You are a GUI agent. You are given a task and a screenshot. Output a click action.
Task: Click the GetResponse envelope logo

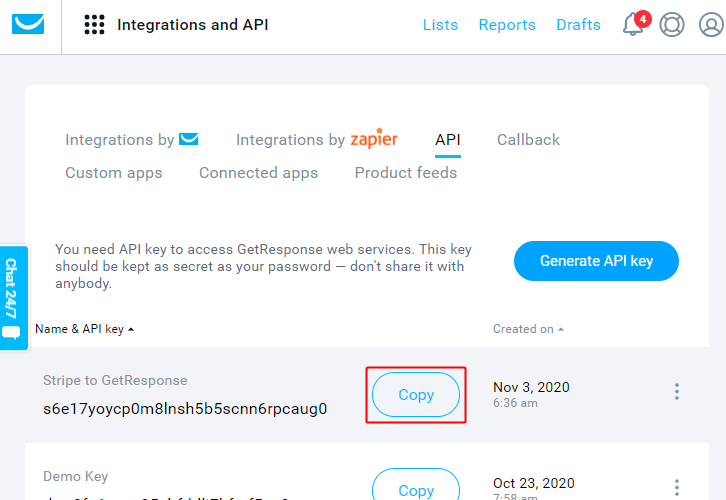coord(28,24)
